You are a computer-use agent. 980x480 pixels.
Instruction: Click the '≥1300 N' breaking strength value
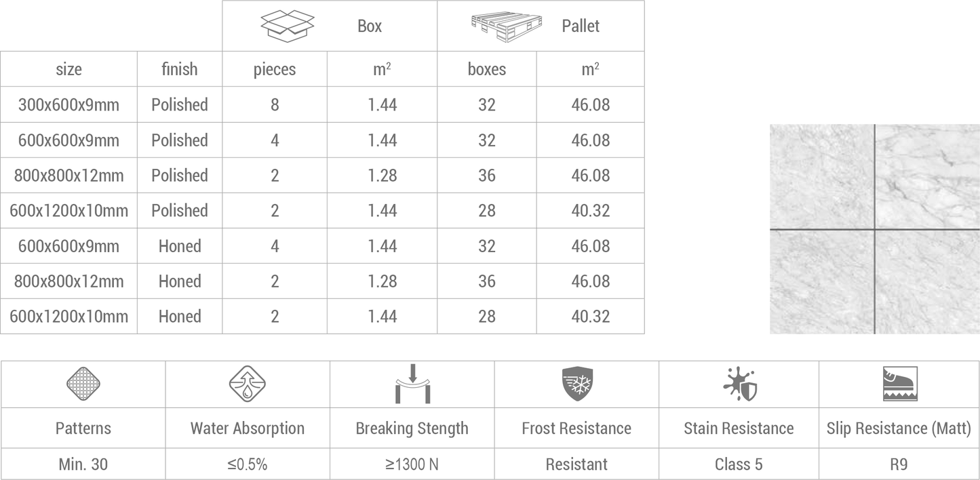(412, 464)
